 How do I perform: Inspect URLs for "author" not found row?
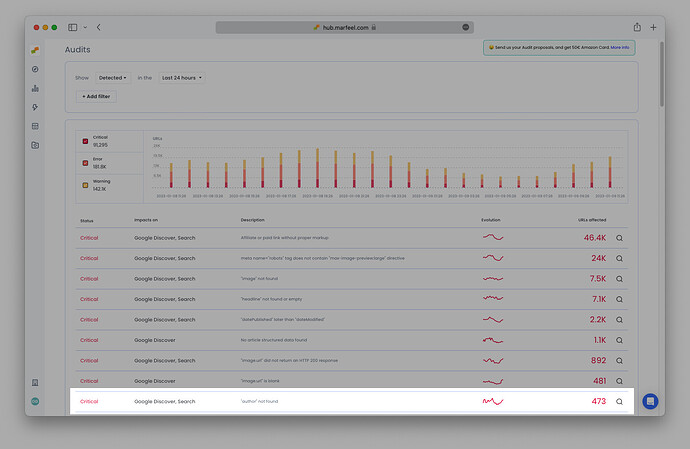click(619, 401)
